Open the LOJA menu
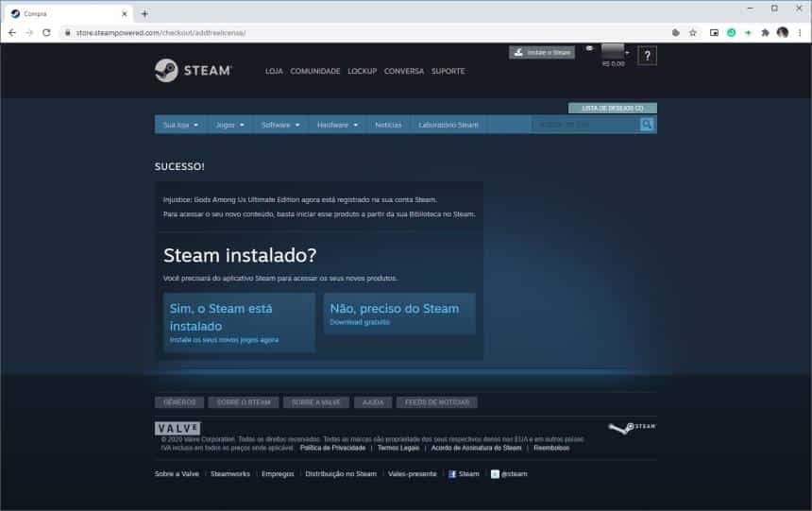This screenshot has width=812, height=511. (x=274, y=71)
